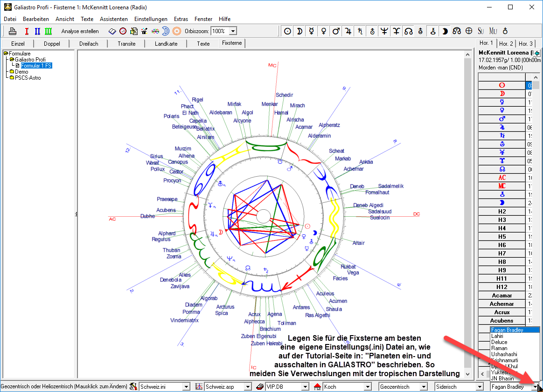The image size is (543, 392).
Task: Click the green arrow icon beside McKennitt name
Action: [537, 53]
